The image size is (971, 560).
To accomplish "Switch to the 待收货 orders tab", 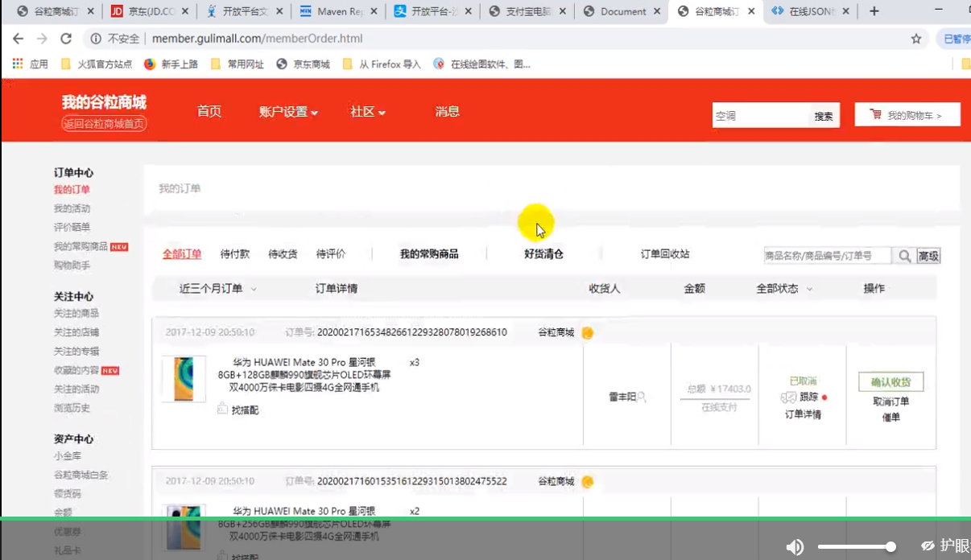I will (283, 254).
